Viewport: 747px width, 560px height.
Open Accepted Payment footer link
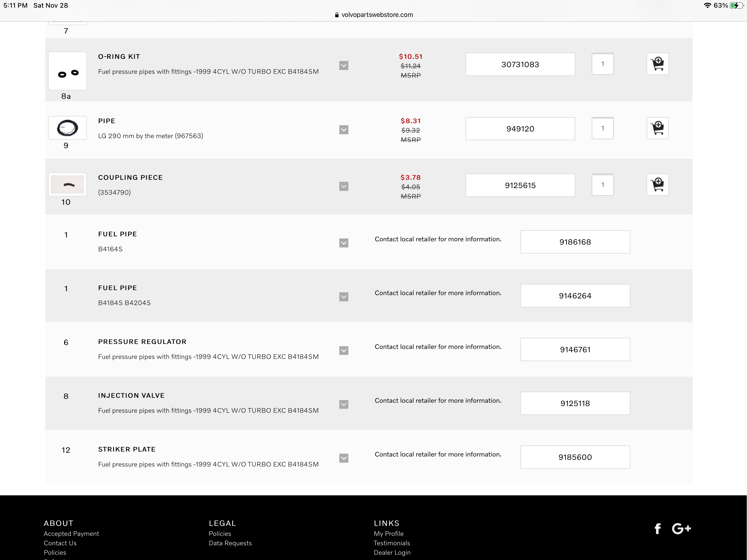[x=71, y=534]
